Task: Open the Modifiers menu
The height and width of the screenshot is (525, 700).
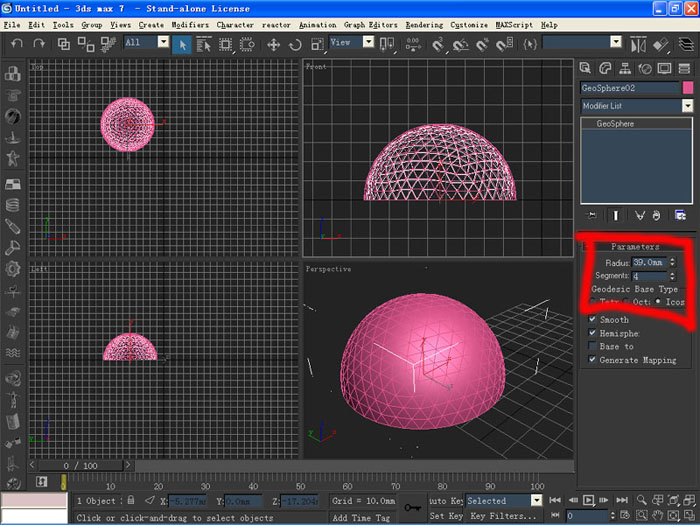Action: [x=190, y=25]
